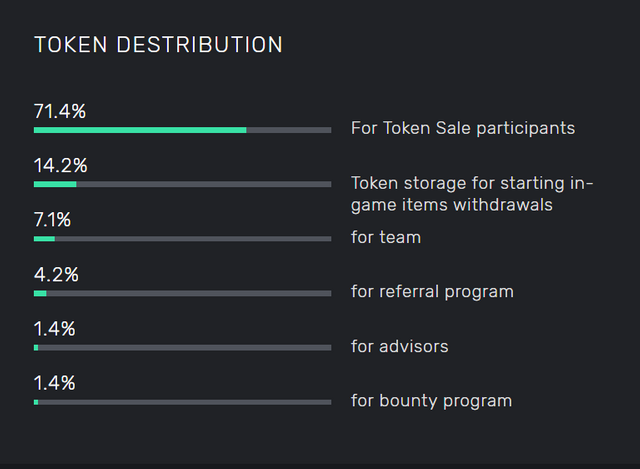Select the 1.4% value above advisors bar

(x=55, y=328)
